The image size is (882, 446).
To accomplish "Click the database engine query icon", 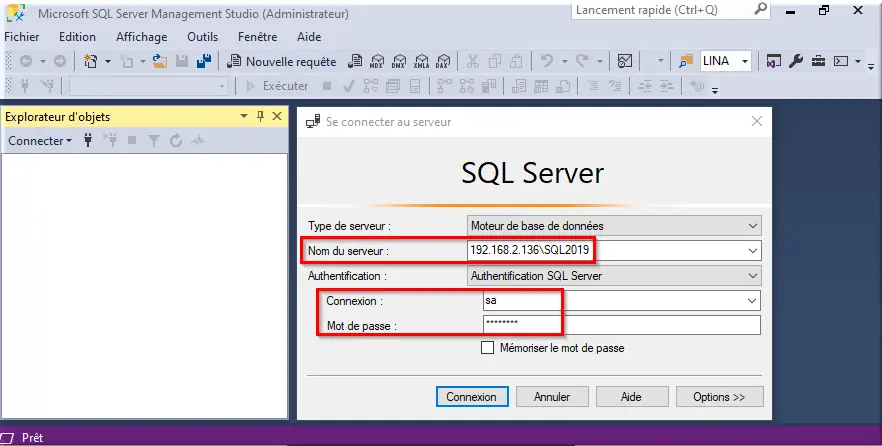I will 355,61.
